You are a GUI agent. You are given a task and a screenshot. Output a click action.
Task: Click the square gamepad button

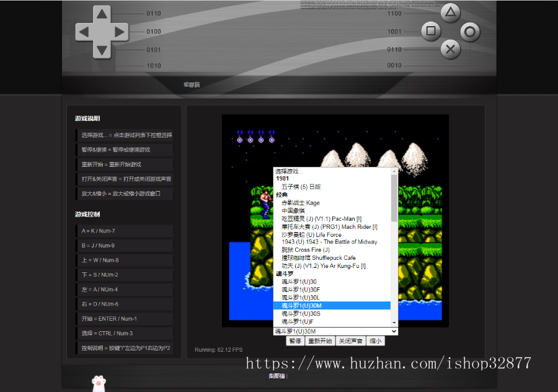point(431,31)
